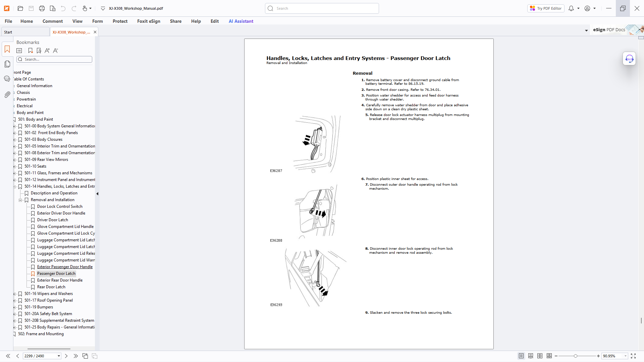Switch to continuous page view mode

tap(531, 356)
